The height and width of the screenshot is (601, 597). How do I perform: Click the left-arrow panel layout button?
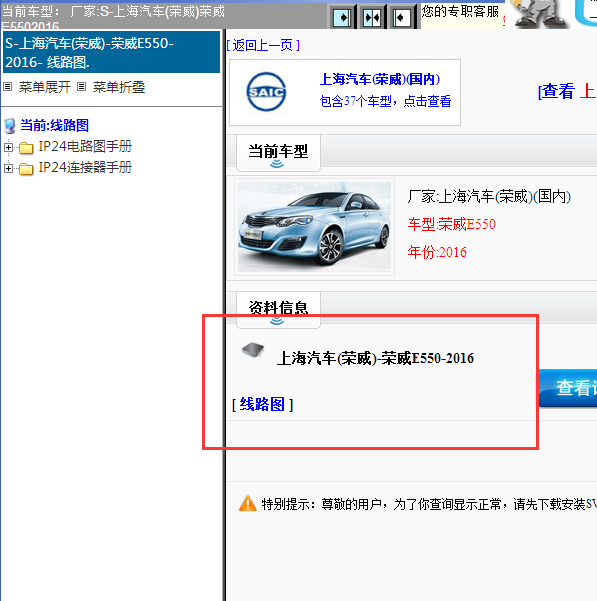point(402,17)
